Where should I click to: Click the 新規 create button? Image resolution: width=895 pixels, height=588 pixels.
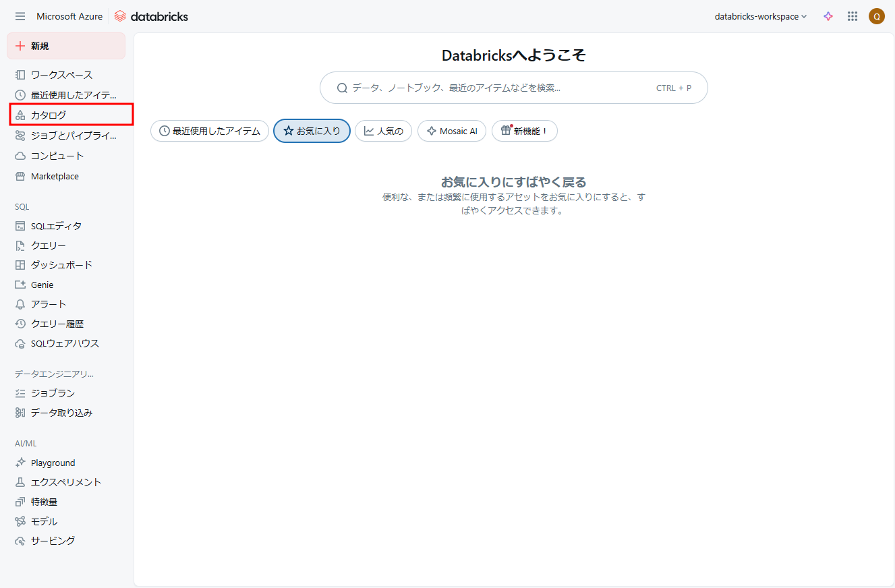(x=66, y=46)
